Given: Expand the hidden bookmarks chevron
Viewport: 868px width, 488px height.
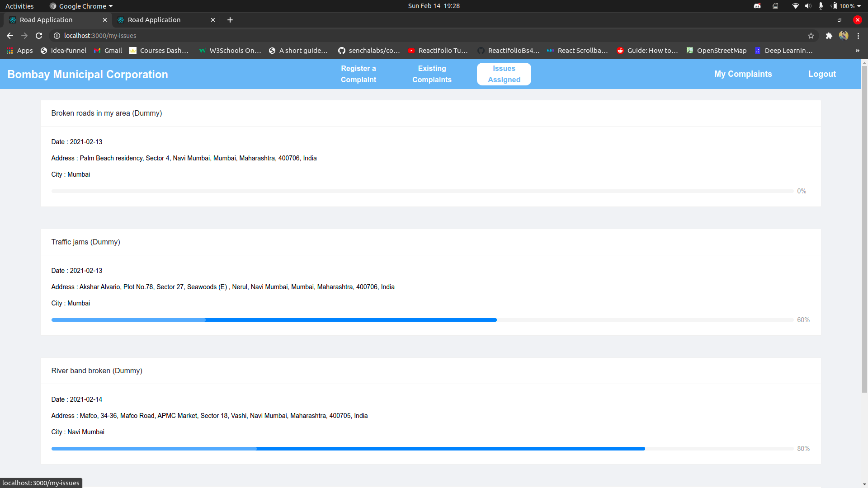Looking at the screenshot, I should coord(857,51).
